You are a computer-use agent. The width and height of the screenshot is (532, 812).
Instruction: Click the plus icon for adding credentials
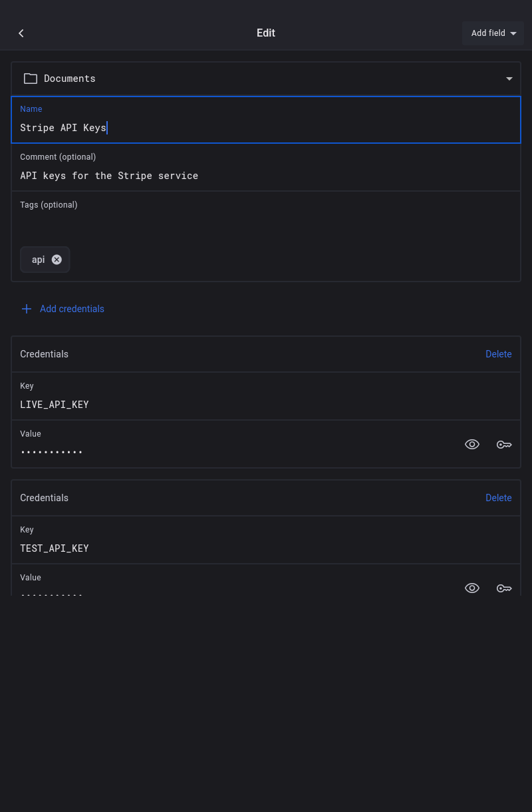click(x=27, y=309)
